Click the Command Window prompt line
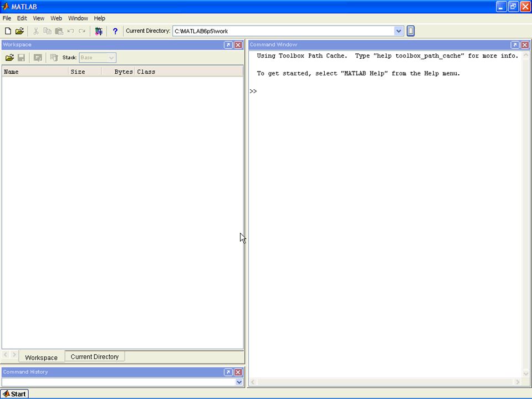The image size is (532, 399). pyautogui.click(x=385, y=91)
